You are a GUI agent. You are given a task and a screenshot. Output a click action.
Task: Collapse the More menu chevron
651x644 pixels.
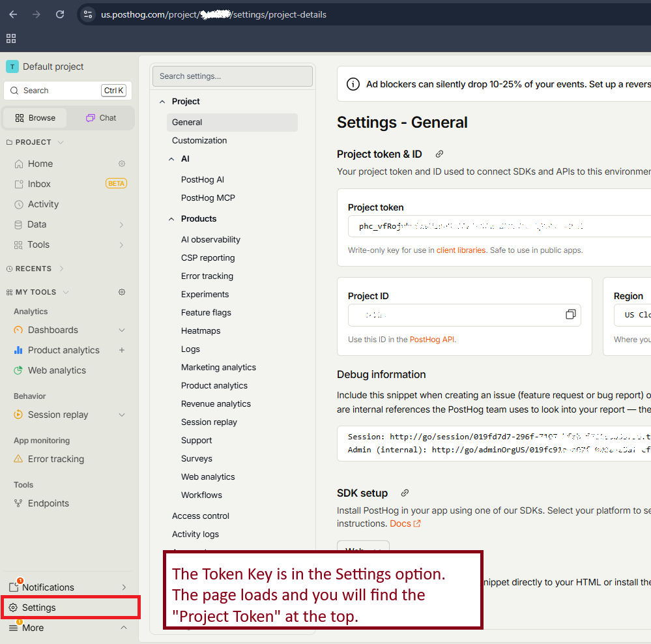[124, 628]
